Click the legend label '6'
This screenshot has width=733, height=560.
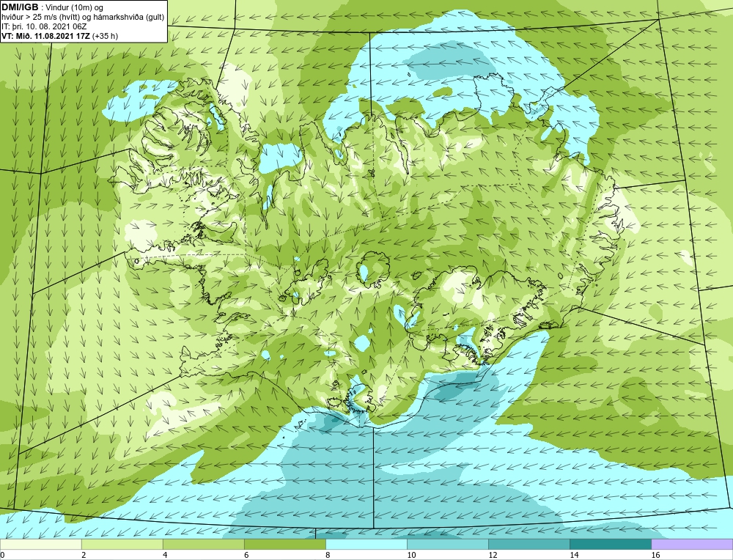click(246, 556)
